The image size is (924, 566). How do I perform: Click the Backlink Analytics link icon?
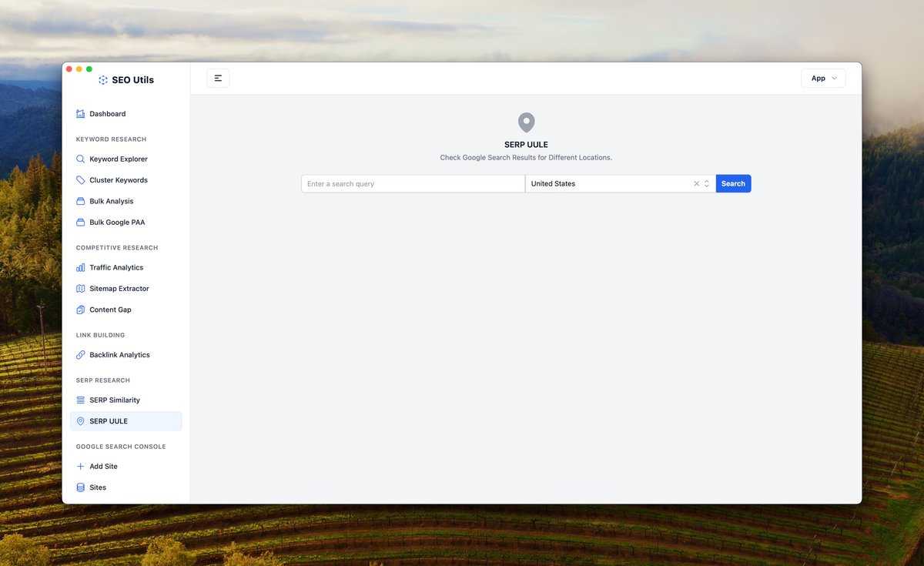[x=81, y=355]
